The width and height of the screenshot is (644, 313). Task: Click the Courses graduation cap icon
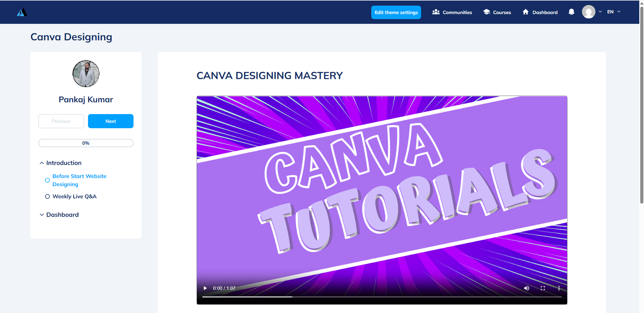pos(486,12)
